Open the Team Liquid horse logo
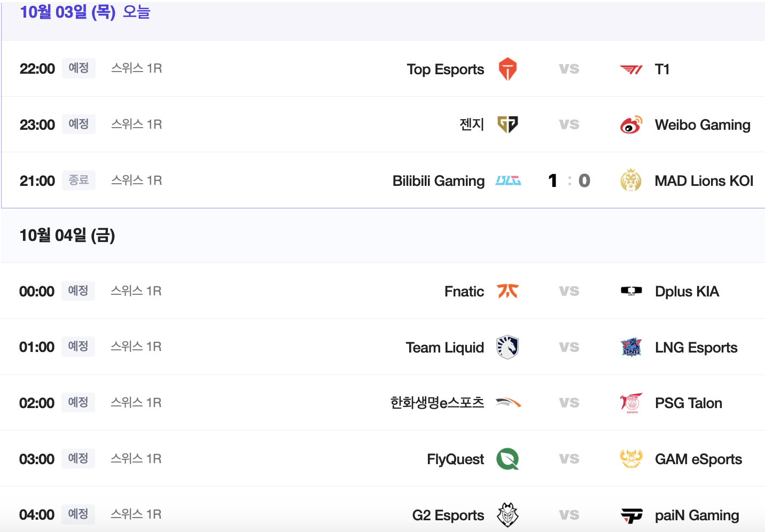The image size is (765, 532). [x=508, y=347]
